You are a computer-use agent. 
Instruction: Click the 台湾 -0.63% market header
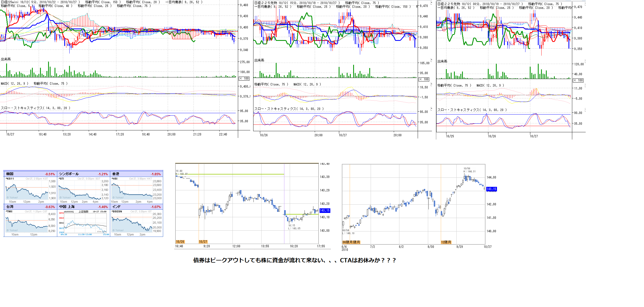point(30,207)
